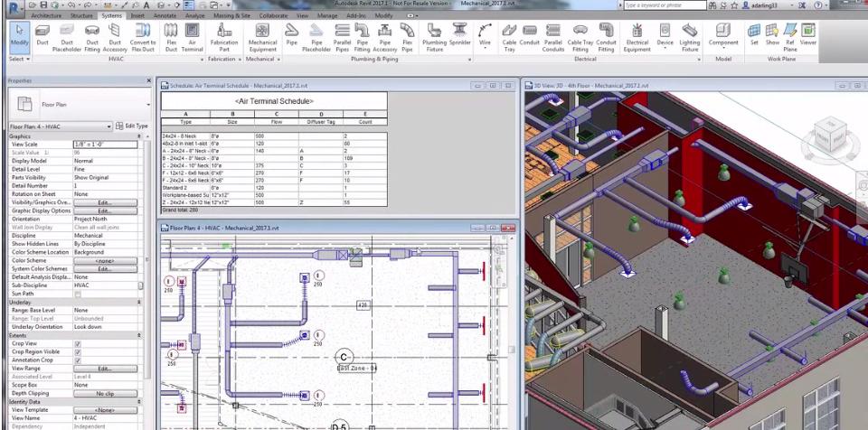Screen dimensions: 868x430
Task: Open the Component tool dropdown
Action: (723, 49)
